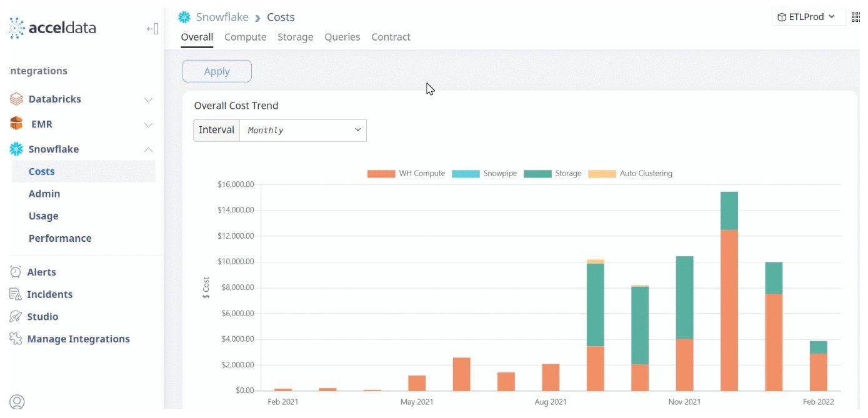Click the Alerts clock icon
868x418 pixels.
coord(16,272)
